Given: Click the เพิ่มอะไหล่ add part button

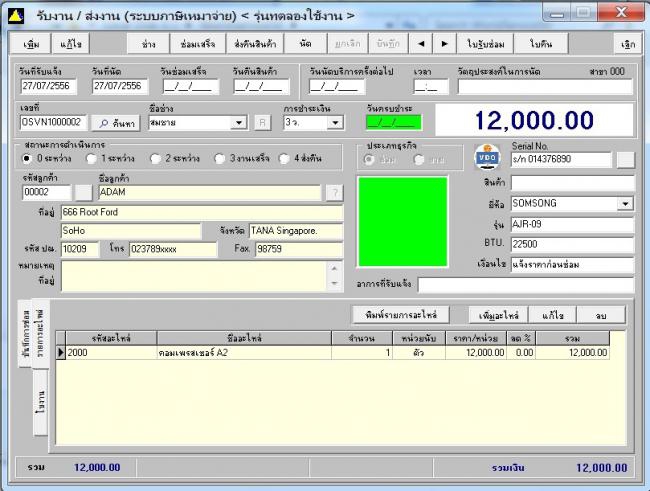Looking at the screenshot, I should 498,314.
